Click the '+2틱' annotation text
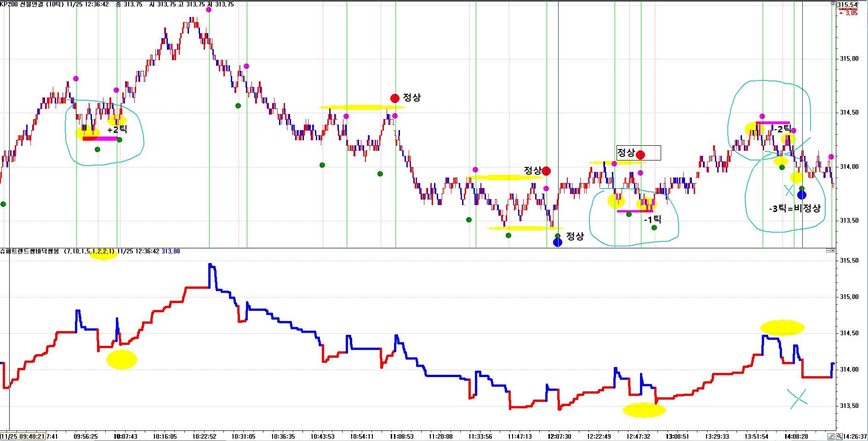 click(x=117, y=130)
